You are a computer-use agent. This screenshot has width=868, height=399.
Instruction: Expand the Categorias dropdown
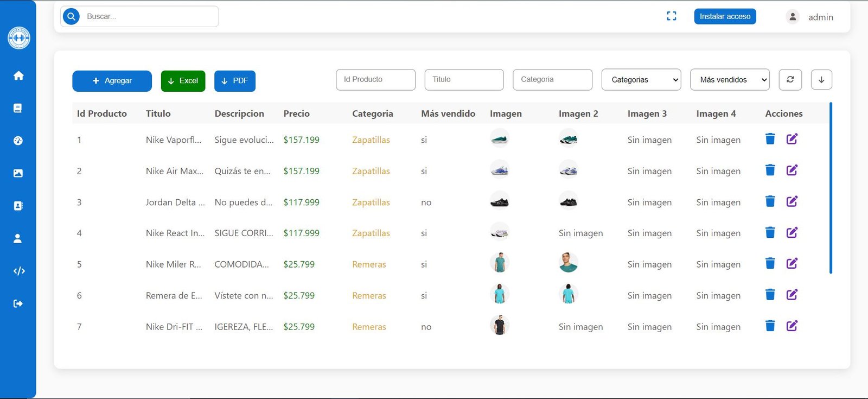(x=641, y=80)
